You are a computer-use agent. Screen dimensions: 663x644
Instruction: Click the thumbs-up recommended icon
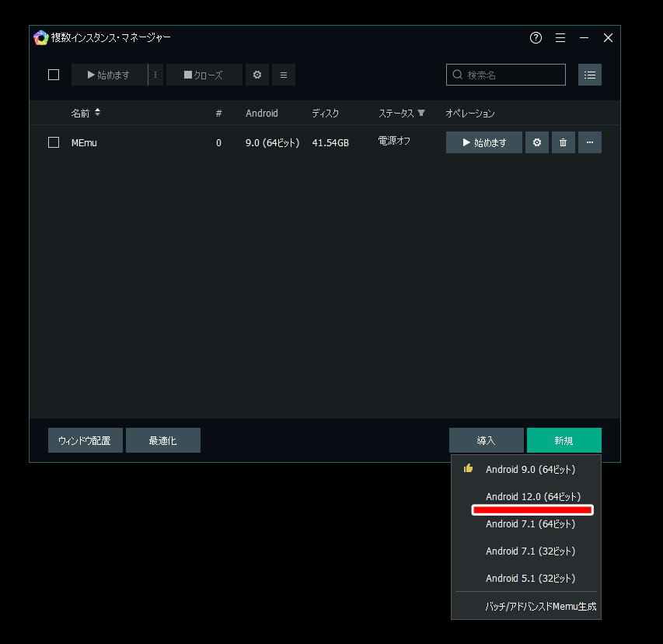[x=468, y=468]
